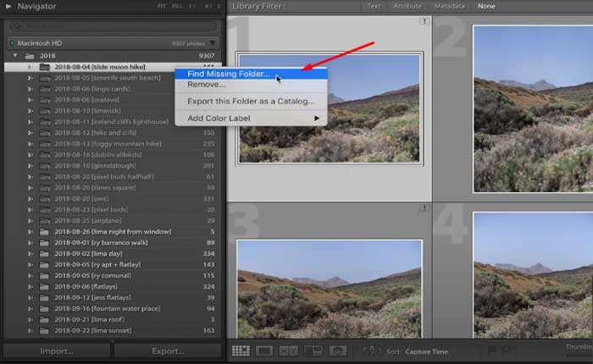Collapse the Navigator panel triangle
Screen dimensions: 593x364
(8, 6)
